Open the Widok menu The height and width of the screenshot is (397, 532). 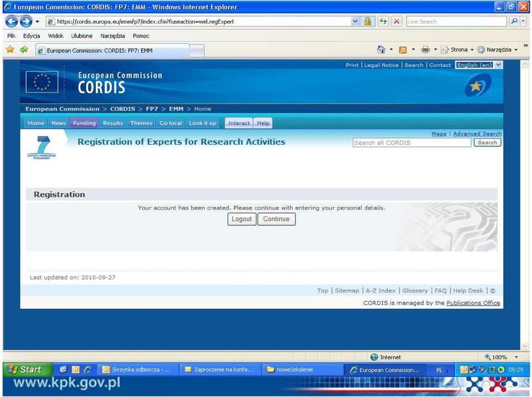click(55, 35)
